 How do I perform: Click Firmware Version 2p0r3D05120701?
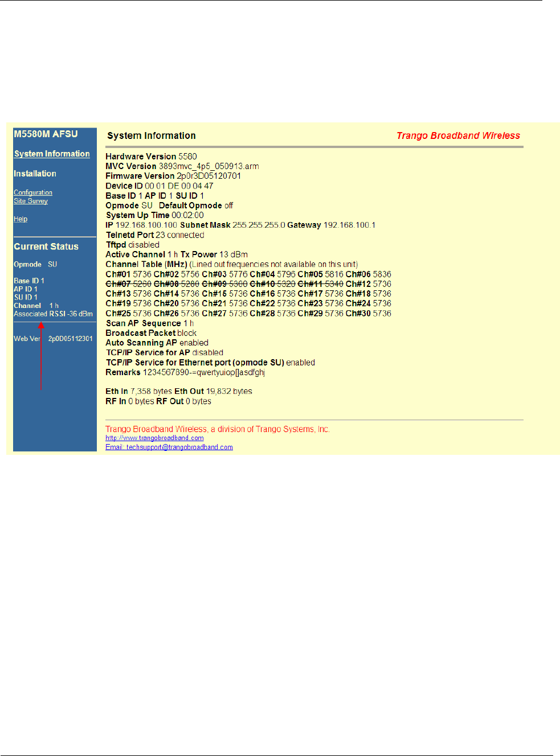point(173,176)
